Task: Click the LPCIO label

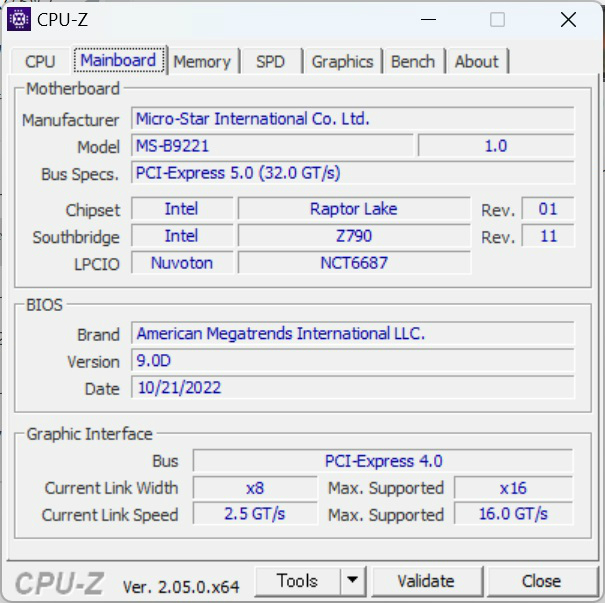Action: click(97, 264)
